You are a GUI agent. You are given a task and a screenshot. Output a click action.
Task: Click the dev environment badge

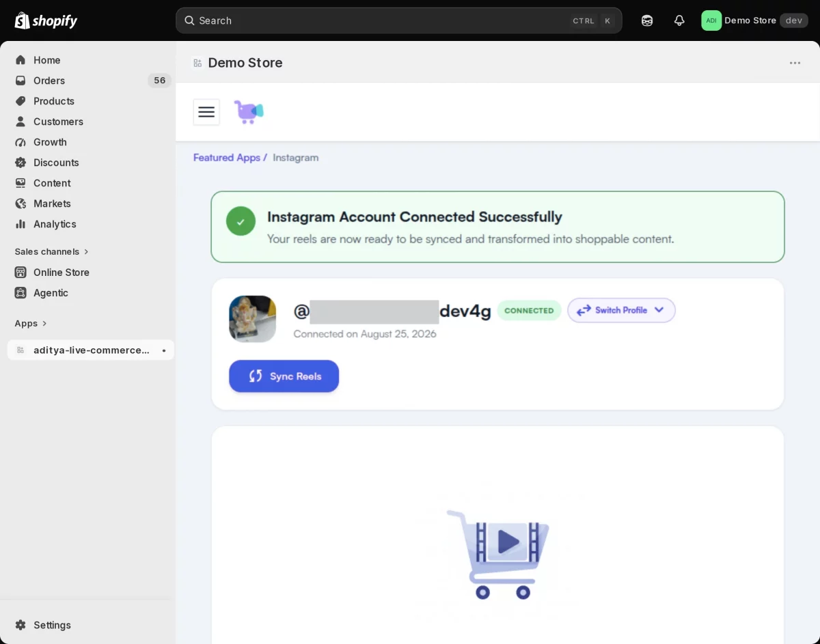(x=794, y=20)
